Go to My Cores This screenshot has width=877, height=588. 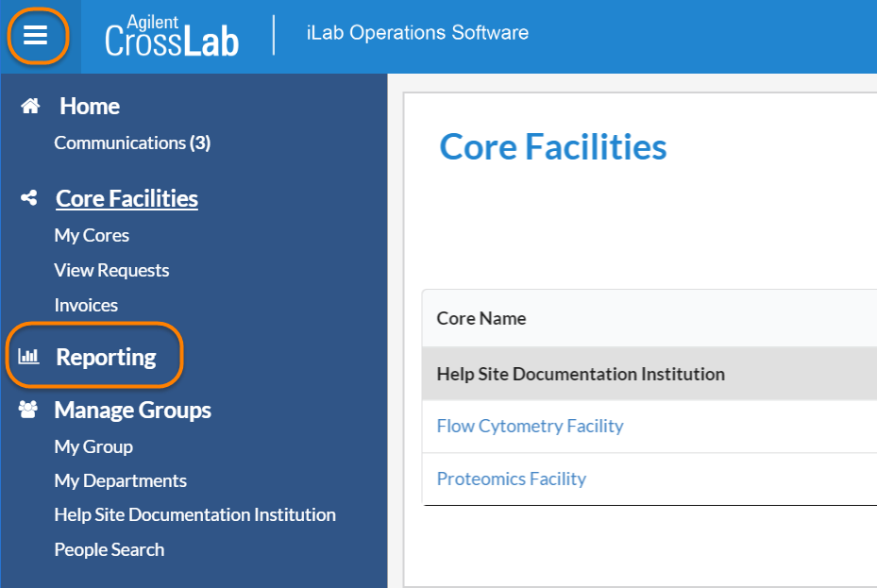92,235
